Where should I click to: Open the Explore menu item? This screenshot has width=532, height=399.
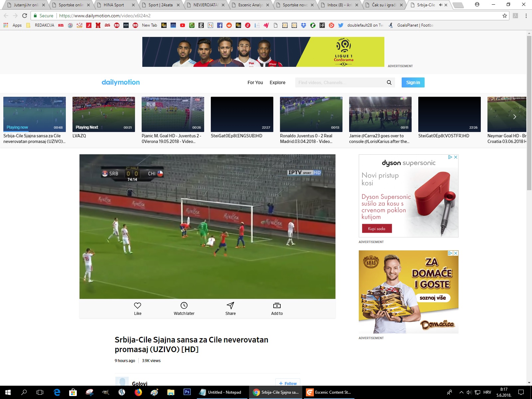pyautogui.click(x=277, y=82)
